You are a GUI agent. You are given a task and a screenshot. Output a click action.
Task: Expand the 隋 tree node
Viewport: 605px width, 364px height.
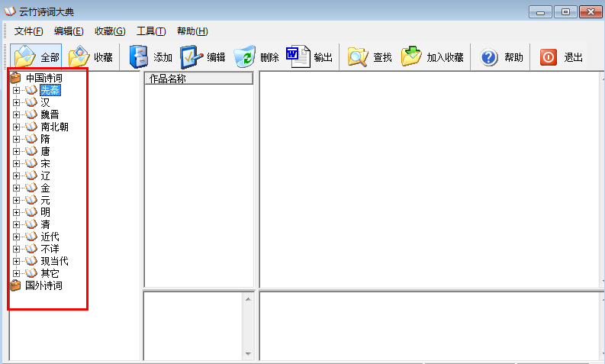(x=16, y=139)
